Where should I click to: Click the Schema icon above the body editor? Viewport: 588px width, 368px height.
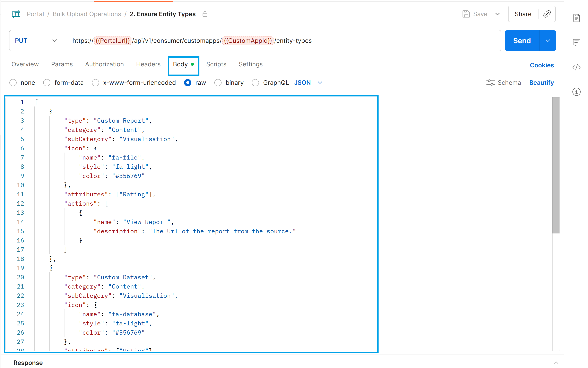(491, 83)
